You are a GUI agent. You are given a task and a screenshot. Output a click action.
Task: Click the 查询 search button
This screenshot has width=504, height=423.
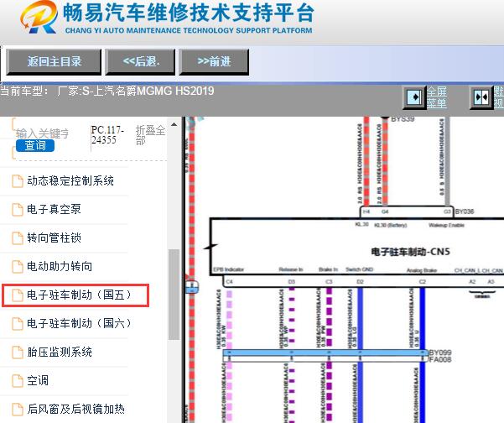[35, 145]
